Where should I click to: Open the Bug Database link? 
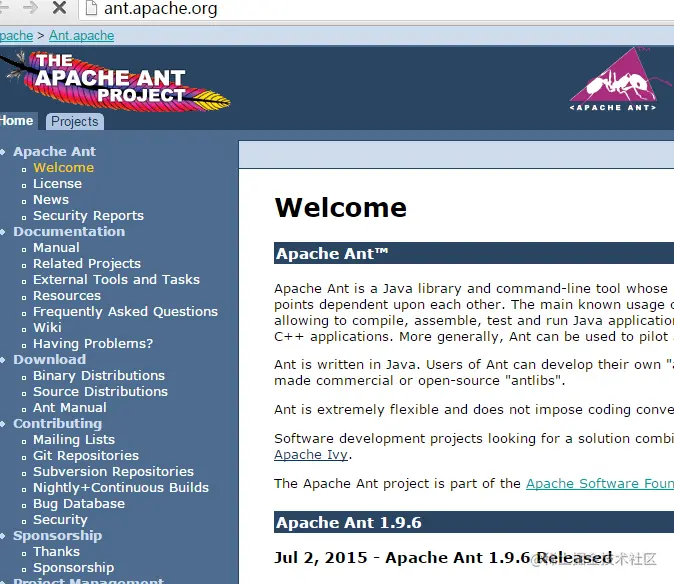[79, 503]
